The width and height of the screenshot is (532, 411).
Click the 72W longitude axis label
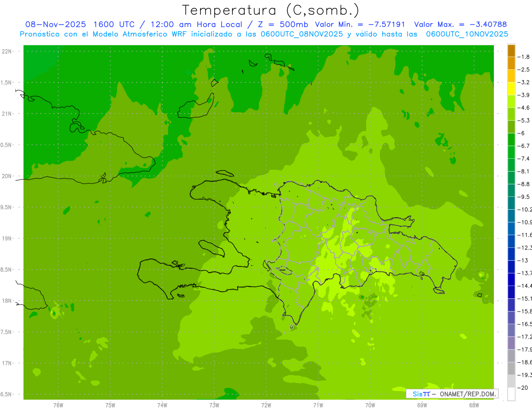266,405
